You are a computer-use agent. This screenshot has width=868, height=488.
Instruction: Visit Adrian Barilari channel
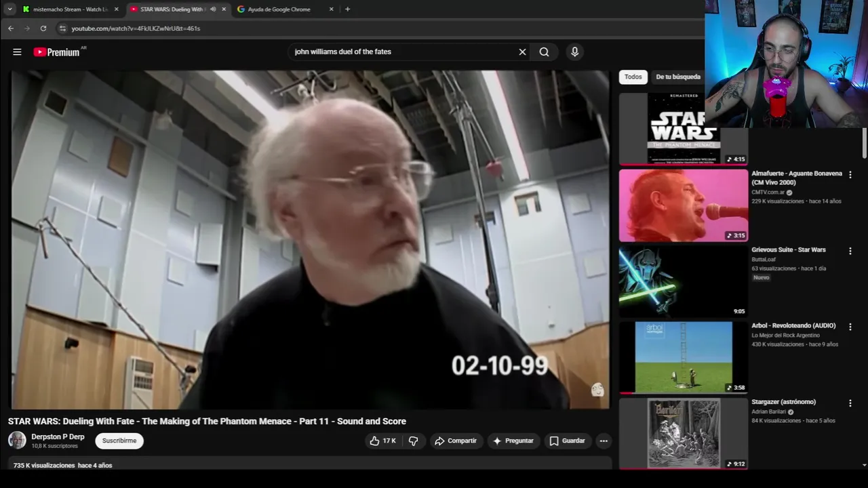(x=768, y=411)
